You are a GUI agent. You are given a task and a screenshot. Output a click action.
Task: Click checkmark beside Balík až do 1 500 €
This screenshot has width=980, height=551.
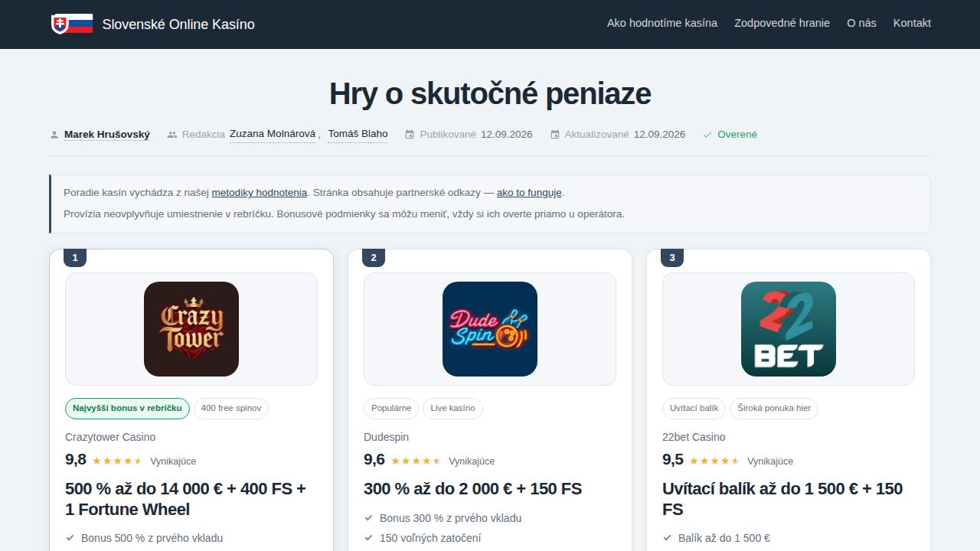point(668,538)
